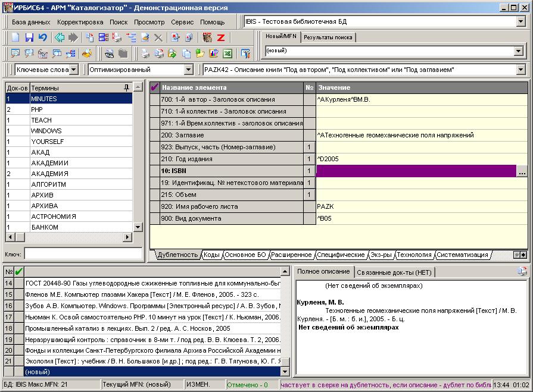Open the PAZK42 worksheet dropdown
The height and width of the screenshot is (392, 533).
tap(520, 70)
